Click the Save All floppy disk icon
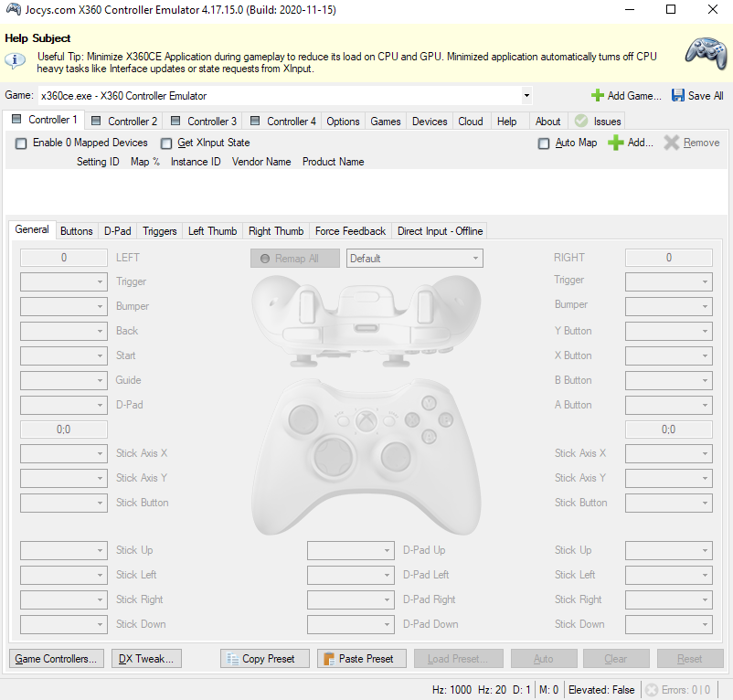 pos(678,95)
